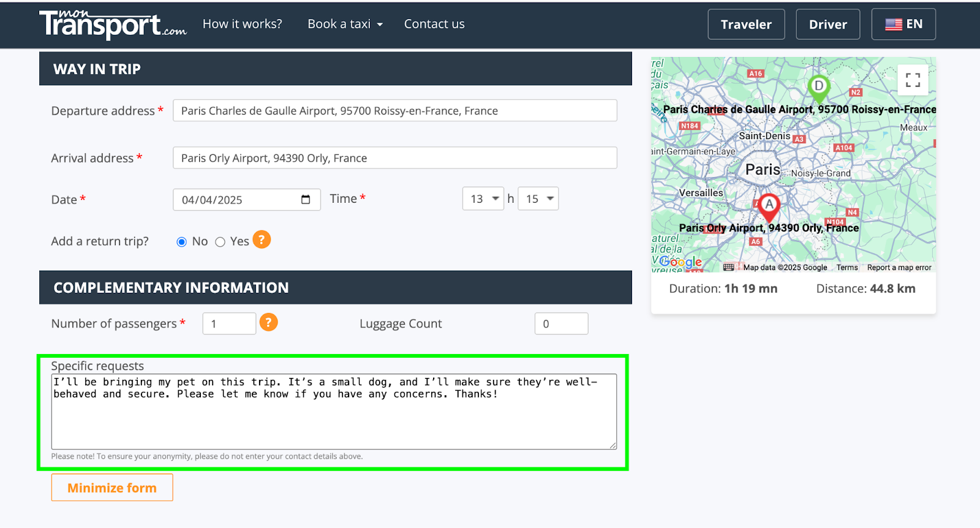Open the passengers help question icon

pyautogui.click(x=268, y=322)
